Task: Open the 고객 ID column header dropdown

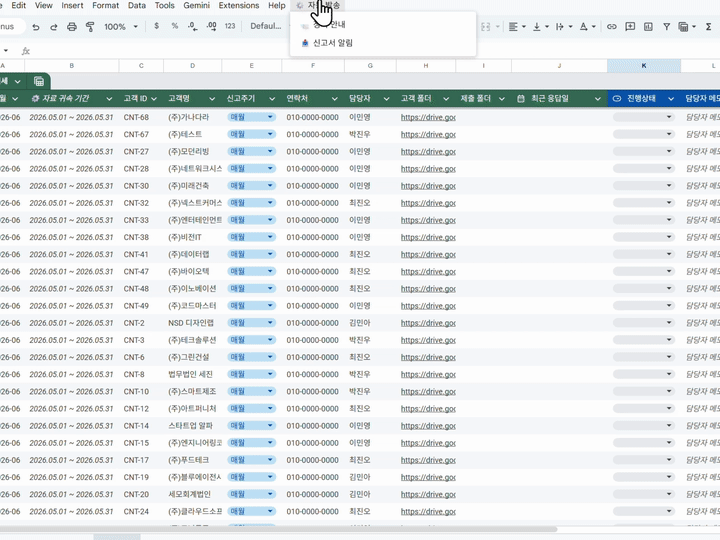Action: [x=154, y=99]
